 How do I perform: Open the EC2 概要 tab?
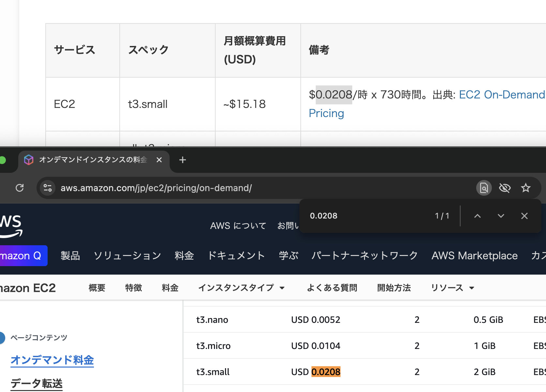click(97, 288)
